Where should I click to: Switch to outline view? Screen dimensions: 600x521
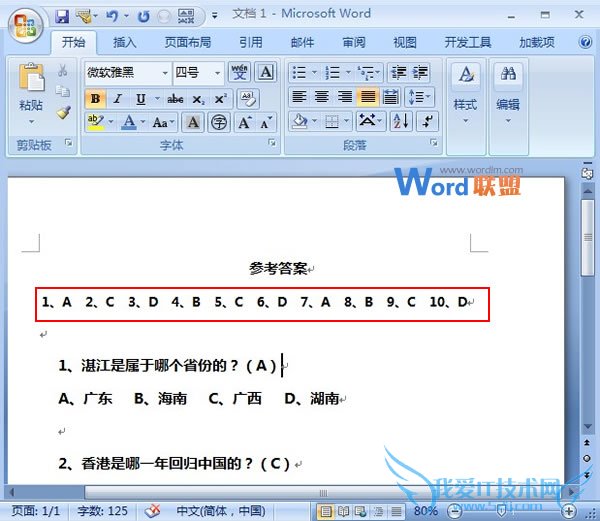(378, 511)
